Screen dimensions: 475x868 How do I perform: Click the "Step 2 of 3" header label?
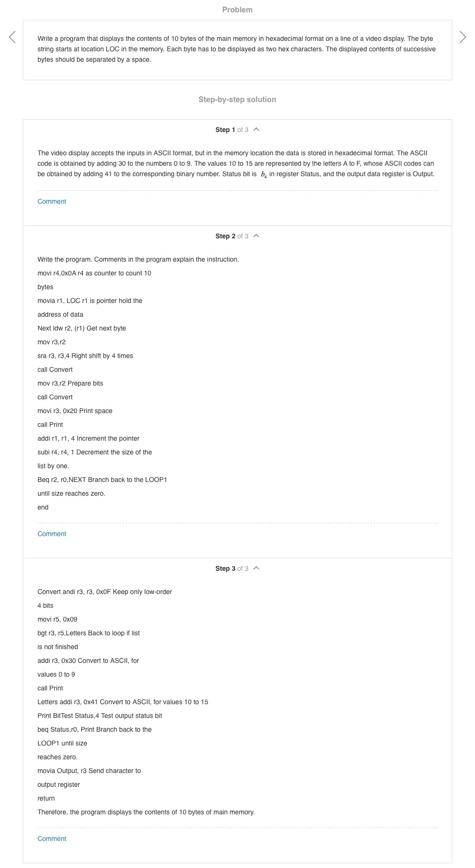pyautogui.click(x=231, y=236)
